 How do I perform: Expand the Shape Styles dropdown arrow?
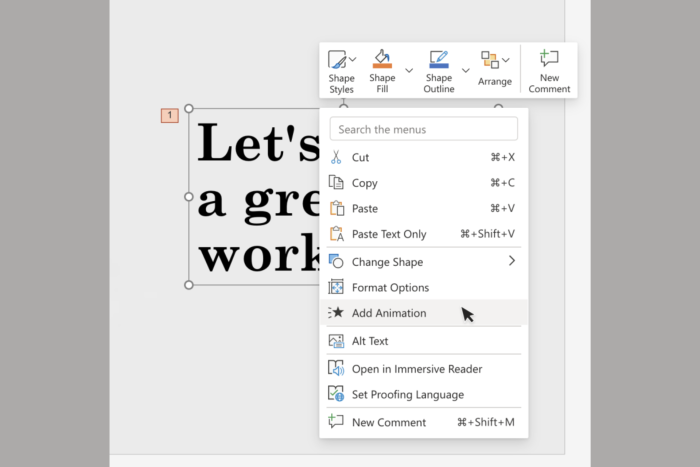tap(353, 59)
